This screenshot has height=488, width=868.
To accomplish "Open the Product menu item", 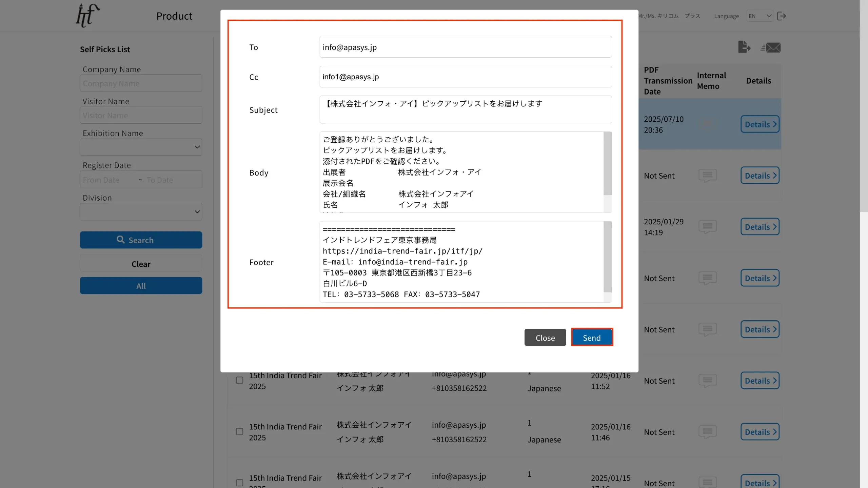I will pyautogui.click(x=174, y=16).
